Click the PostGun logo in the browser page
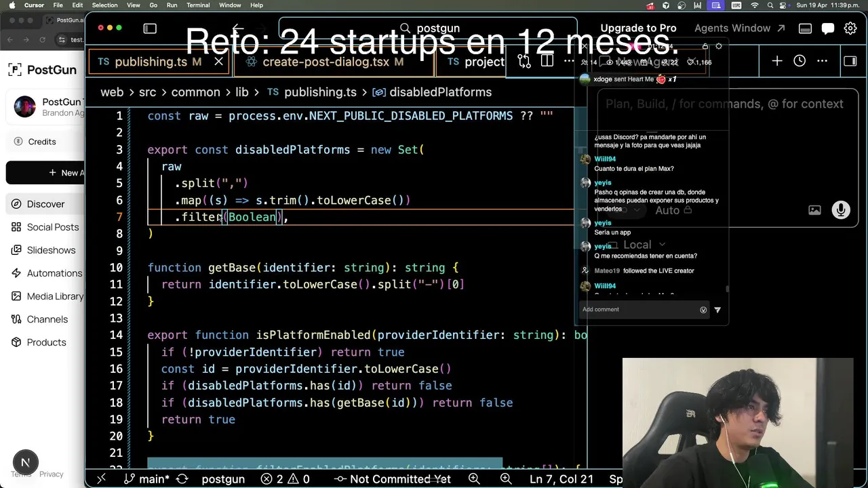This screenshot has width=868, height=488. [42, 69]
